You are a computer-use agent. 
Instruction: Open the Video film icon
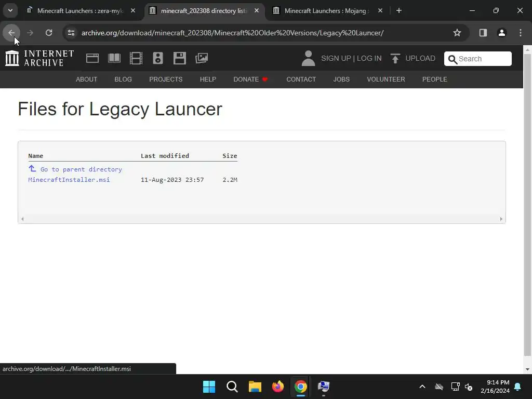(136, 58)
